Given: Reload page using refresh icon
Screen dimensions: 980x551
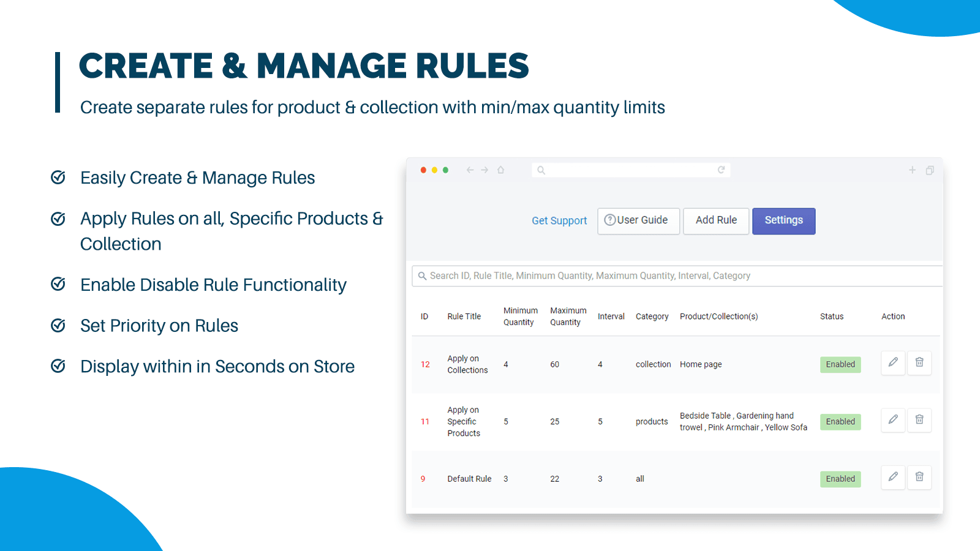Looking at the screenshot, I should (721, 170).
